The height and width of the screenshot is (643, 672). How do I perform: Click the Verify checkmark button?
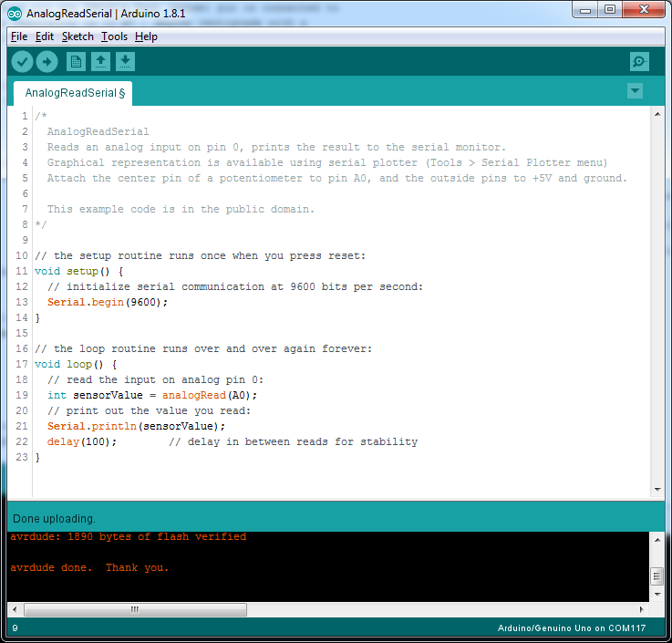[x=22, y=62]
